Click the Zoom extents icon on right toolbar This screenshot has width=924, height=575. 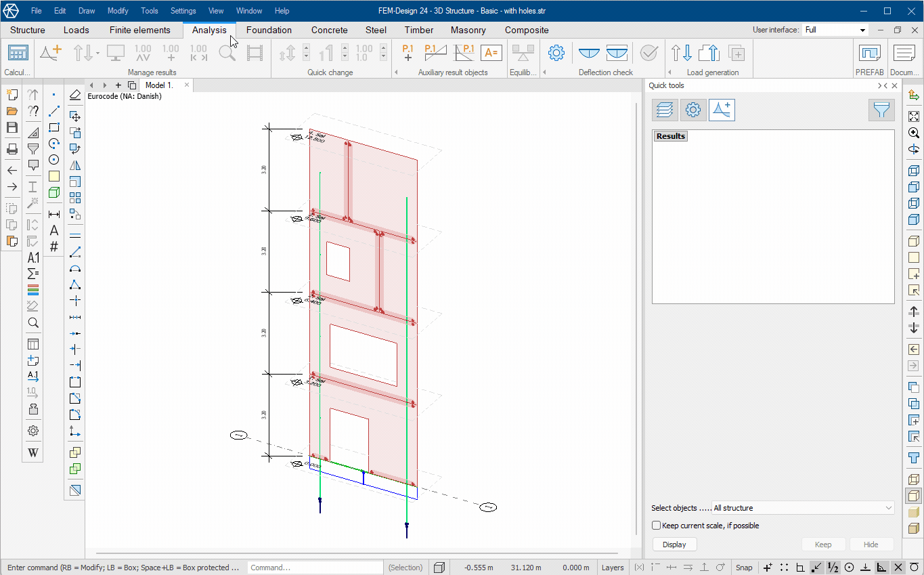pos(914,116)
